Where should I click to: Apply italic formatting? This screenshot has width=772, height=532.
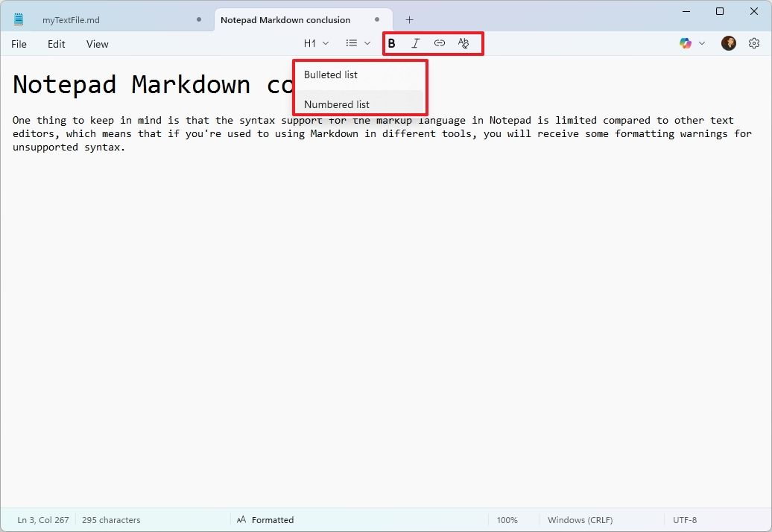(415, 43)
